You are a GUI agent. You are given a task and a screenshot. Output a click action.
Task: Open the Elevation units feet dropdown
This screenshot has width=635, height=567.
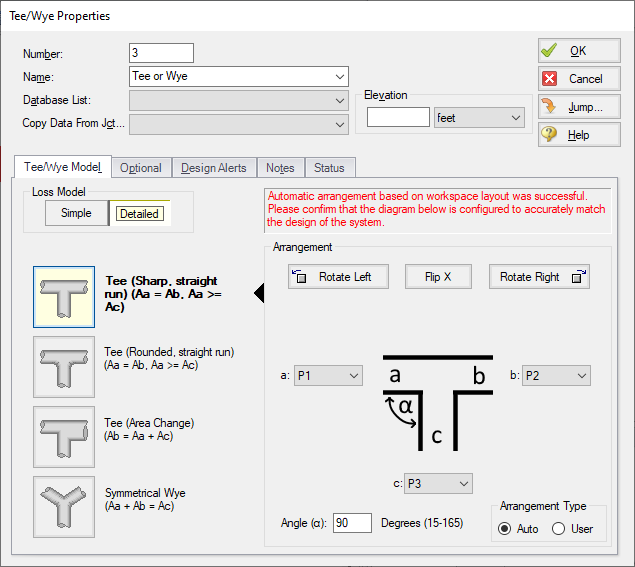tap(479, 118)
